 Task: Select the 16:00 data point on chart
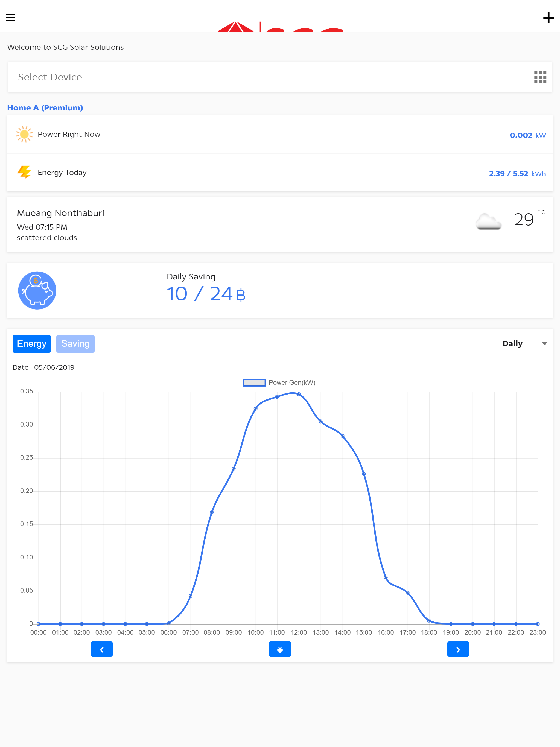[x=386, y=577]
